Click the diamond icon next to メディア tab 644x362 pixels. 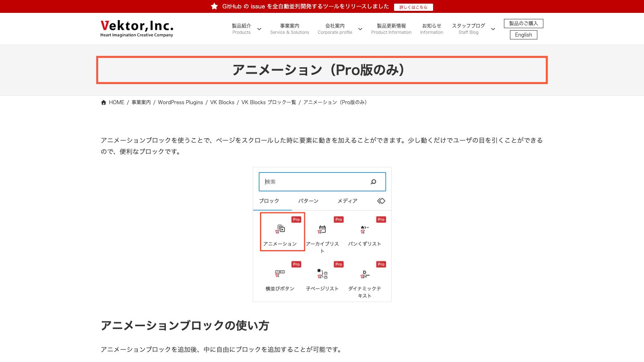381,201
